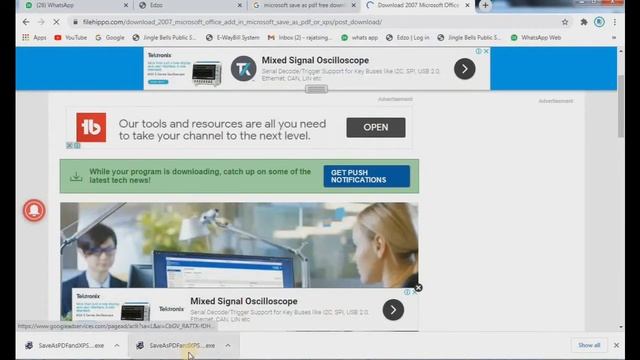Close the Edzo tab
Screen dimensions: 640x360
(x=240, y=5)
